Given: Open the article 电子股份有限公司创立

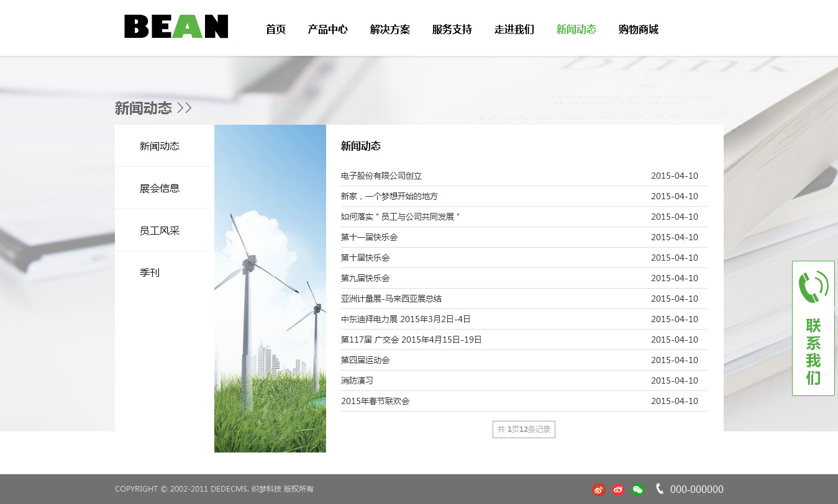Looking at the screenshot, I should tap(381, 176).
